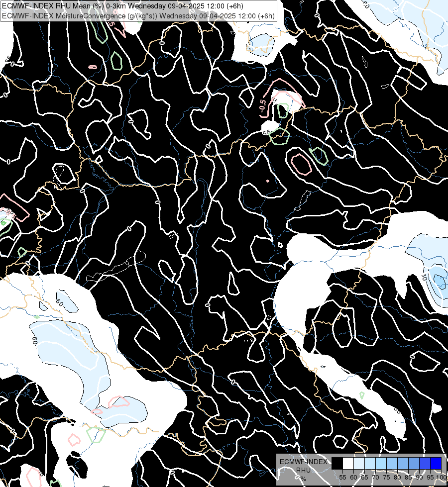Click the '90' tick label in the legend
The image size is (448, 487).
(419, 478)
